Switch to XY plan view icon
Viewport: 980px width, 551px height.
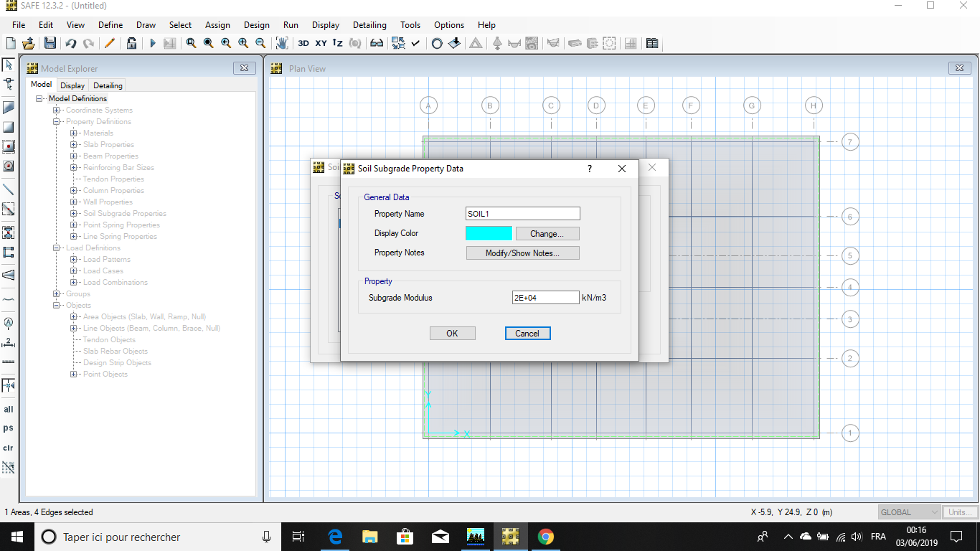click(x=321, y=43)
